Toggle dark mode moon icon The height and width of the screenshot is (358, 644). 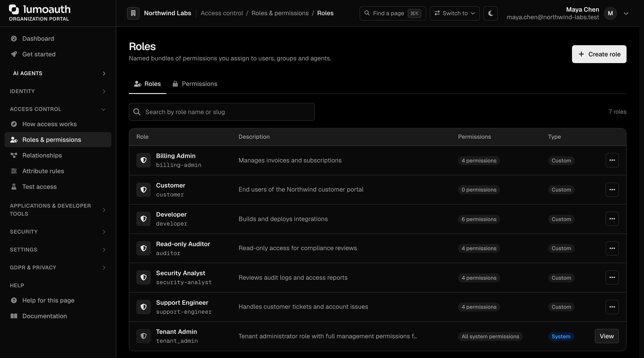pos(491,13)
